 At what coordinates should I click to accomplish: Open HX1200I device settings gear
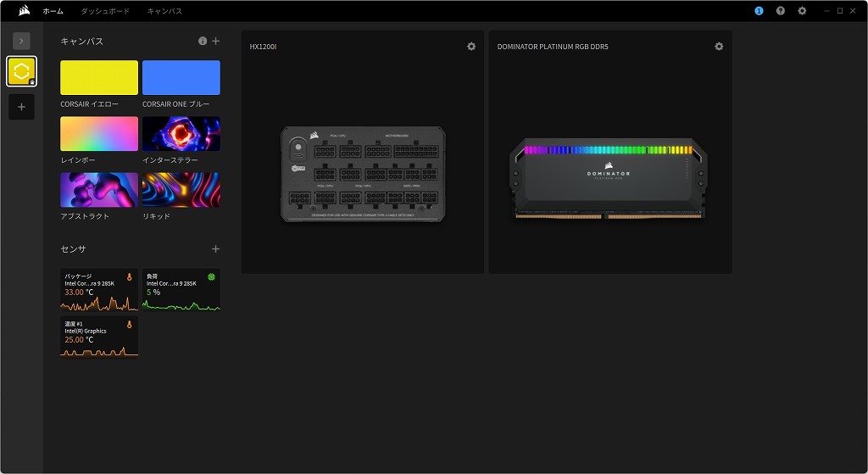[471, 47]
